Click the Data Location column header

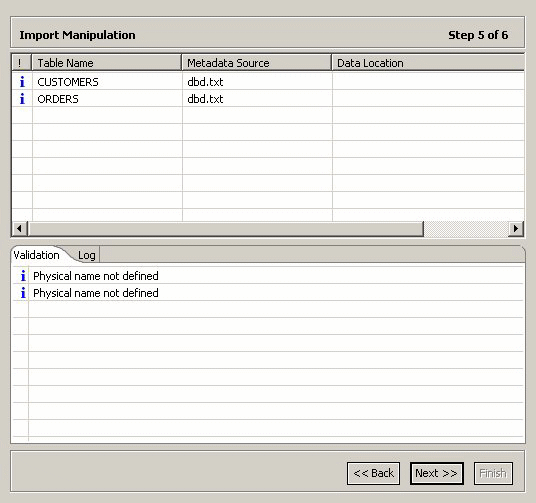click(x=428, y=63)
